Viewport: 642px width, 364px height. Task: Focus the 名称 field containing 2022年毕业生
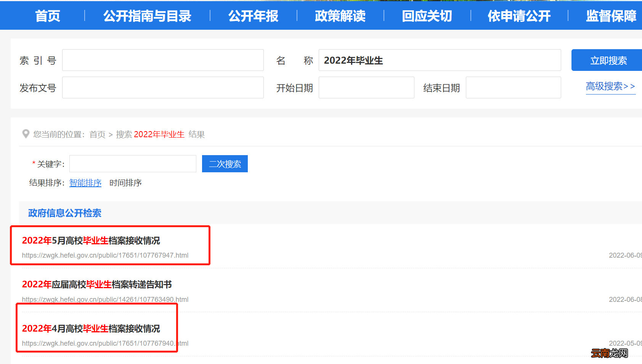point(440,60)
